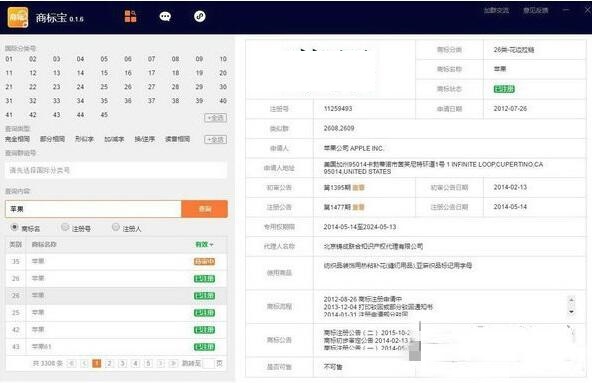Go to the first results page arrow
Screen dimensions: 592x383
click(x=71, y=363)
